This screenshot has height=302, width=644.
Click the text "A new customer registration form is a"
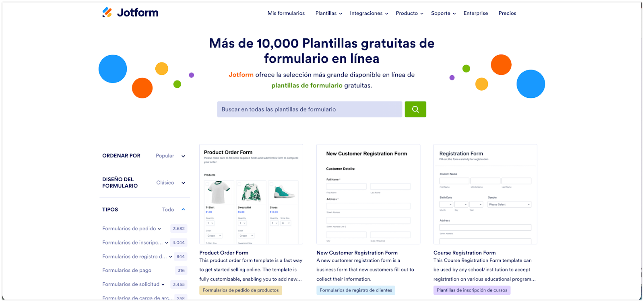click(x=358, y=261)
